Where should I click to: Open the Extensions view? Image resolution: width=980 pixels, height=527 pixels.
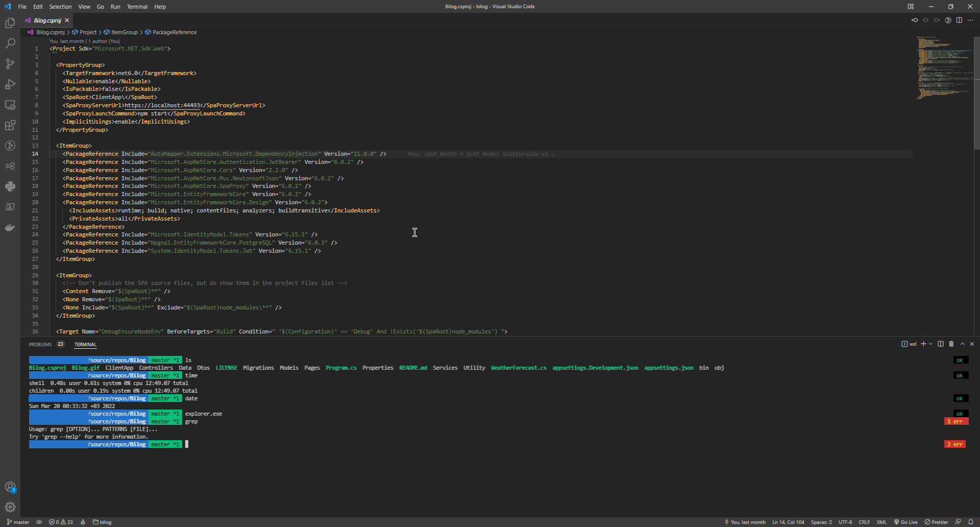10,125
